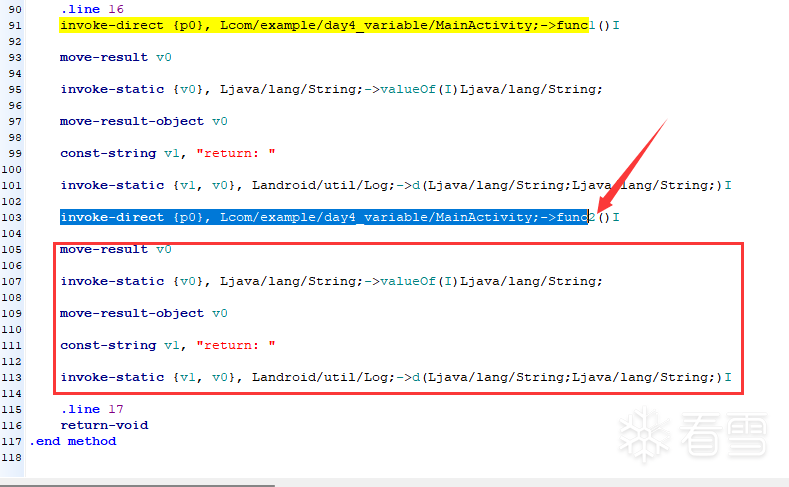Screen dimensions: 789x487
Task: Click line number 103 in the gutter
Action: 12,217
